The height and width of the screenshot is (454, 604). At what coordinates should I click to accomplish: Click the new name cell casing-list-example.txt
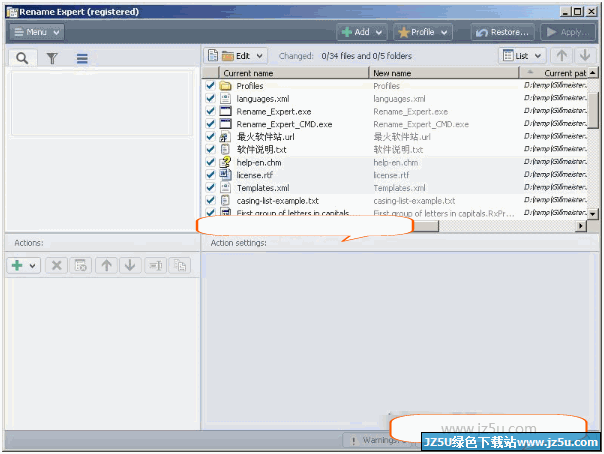point(414,201)
